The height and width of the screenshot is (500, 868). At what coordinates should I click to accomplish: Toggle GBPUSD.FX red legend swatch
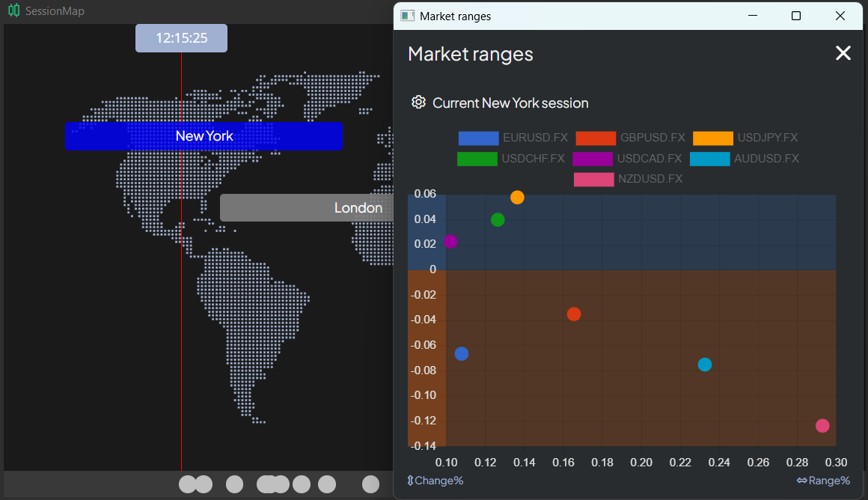pos(596,138)
